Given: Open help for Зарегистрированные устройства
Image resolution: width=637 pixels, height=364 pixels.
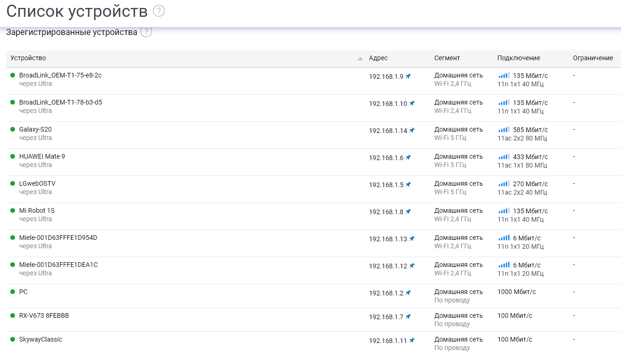Looking at the screenshot, I should click(x=146, y=32).
